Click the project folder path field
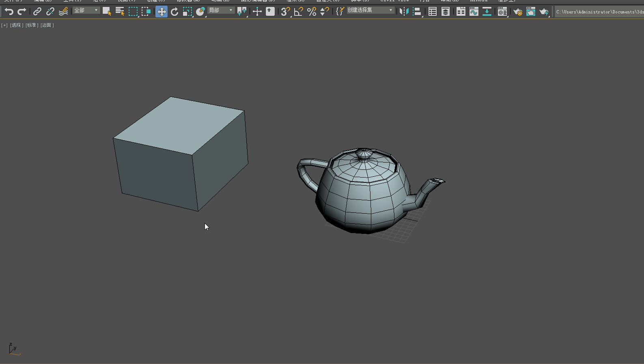The width and height of the screenshot is (644, 364). (x=599, y=12)
